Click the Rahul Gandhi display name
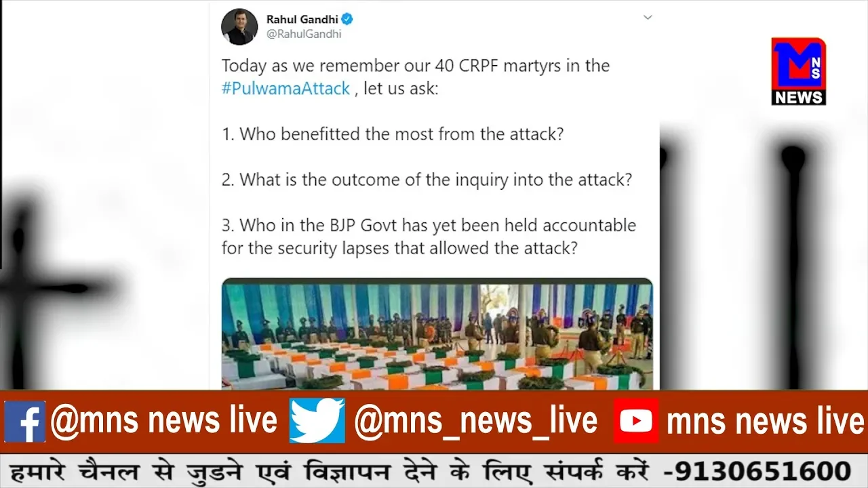The height and width of the screenshot is (488, 868). 302,19
